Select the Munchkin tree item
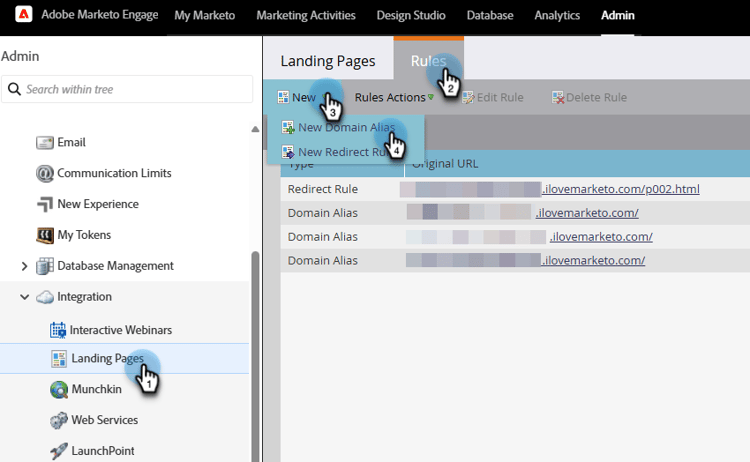The image size is (750, 462). (97, 389)
